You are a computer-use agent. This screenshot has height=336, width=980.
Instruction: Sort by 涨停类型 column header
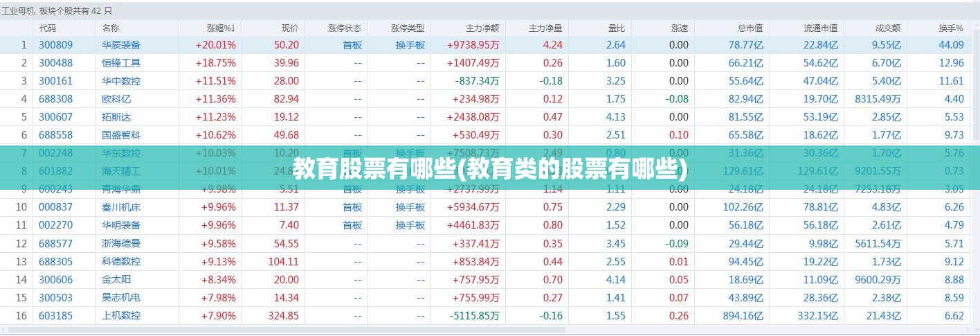pyautogui.click(x=408, y=28)
